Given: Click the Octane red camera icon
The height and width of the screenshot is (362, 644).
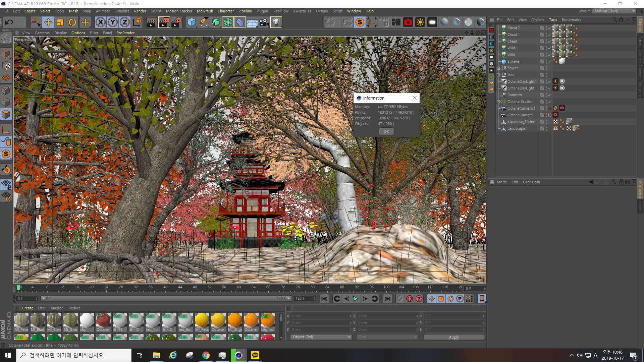Looking at the screenshot, I should pos(408,22).
